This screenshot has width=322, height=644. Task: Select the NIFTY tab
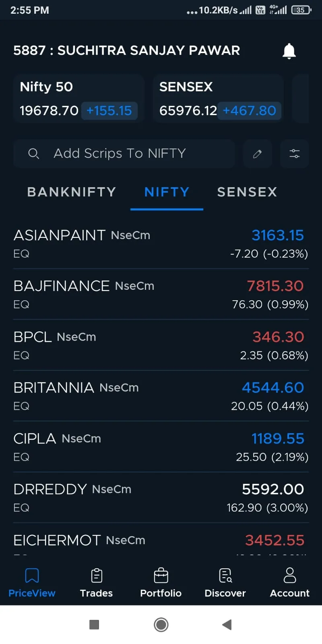click(x=167, y=192)
